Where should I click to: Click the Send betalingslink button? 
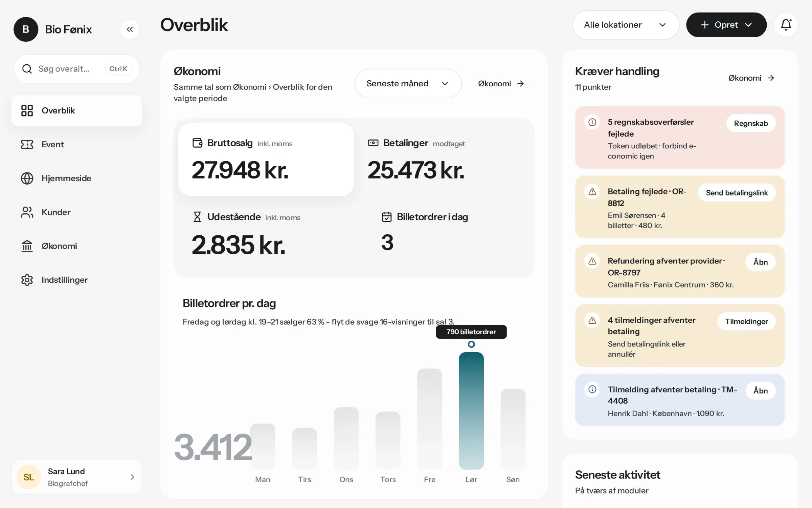[x=737, y=193]
